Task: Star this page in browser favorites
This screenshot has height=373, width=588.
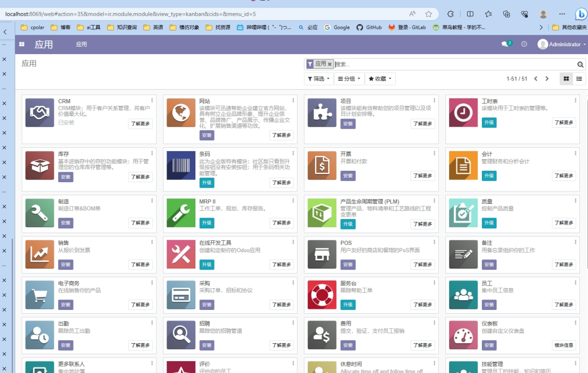Action: point(428,14)
